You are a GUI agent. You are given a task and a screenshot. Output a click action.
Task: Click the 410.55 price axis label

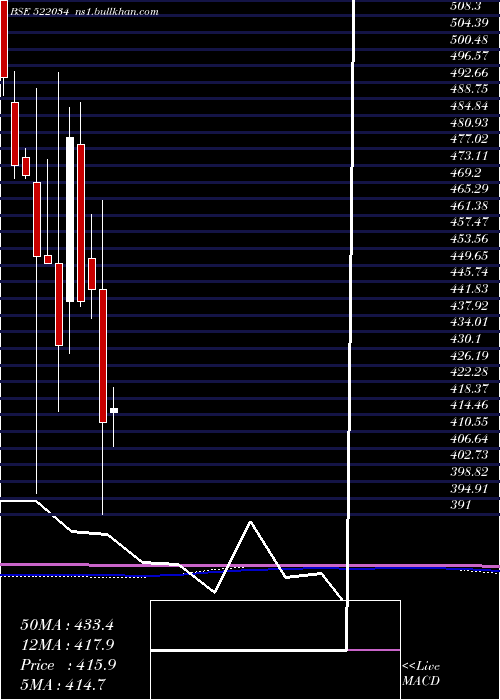click(x=469, y=422)
